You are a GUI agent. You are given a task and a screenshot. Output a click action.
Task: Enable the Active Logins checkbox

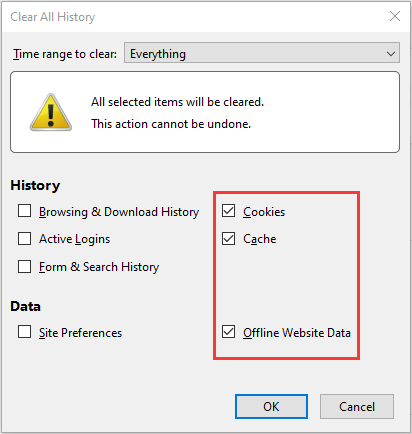(24, 239)
